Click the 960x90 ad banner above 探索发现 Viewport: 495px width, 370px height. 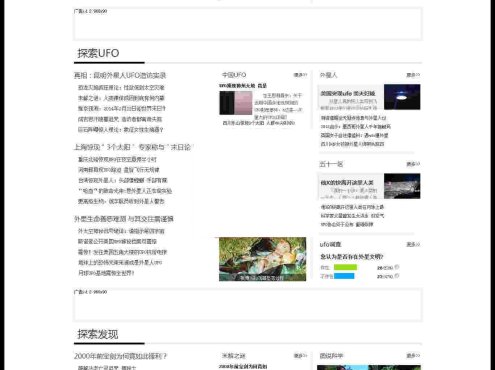[x=248, y=305]
